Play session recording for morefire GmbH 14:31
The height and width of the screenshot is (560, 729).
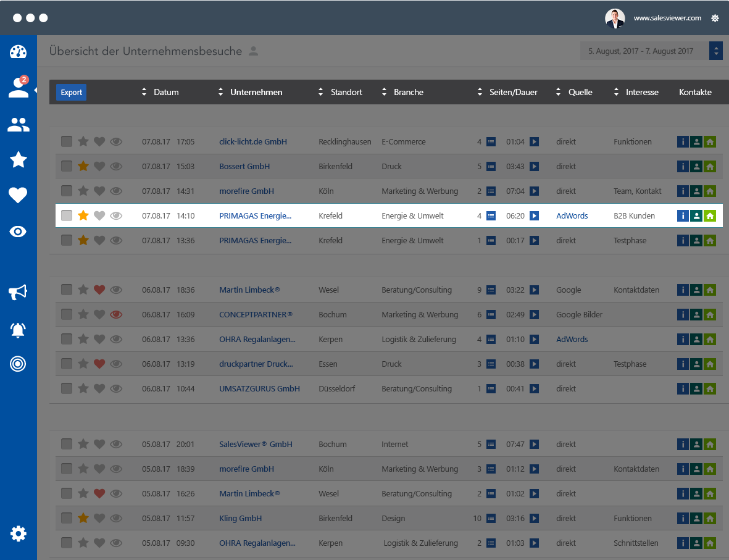(535, 191)
